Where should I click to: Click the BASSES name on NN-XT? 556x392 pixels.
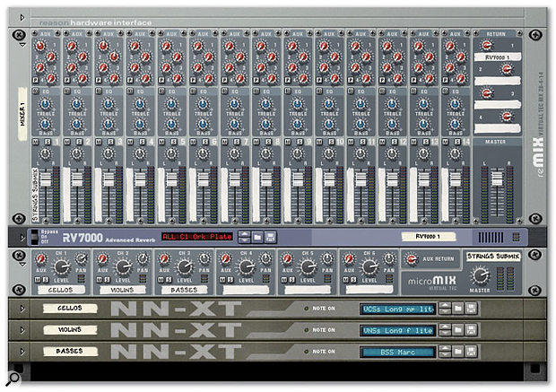pos(70,352)
